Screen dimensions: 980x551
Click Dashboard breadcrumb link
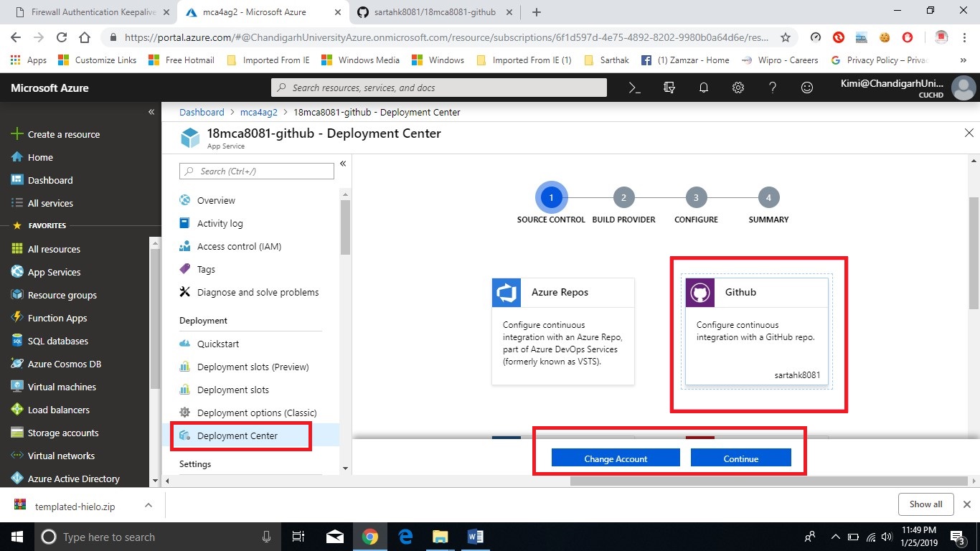click(x=202, y=112)
